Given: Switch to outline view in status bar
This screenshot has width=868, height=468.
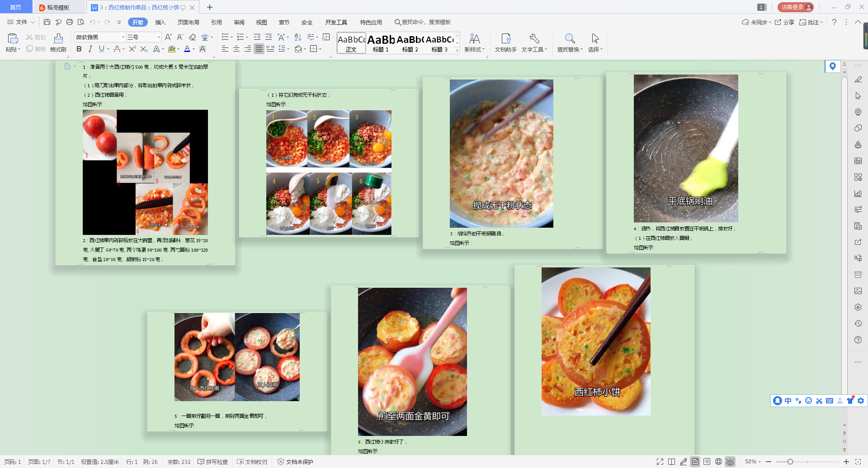Looking at the screenshot, I should pyautogui.click(x=707, y=462).
